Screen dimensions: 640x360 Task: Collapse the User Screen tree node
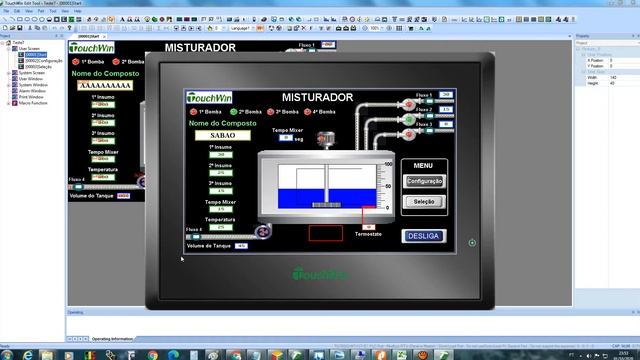coord(9,49)
